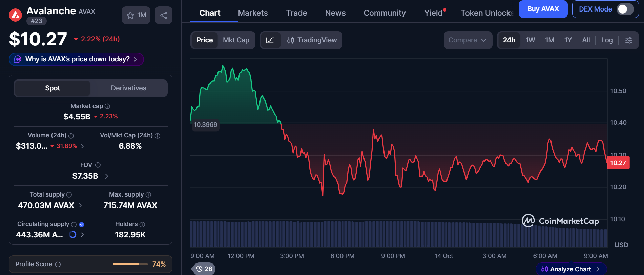Expand Circulating supply details chevron
644x275 pixels.
82,235
